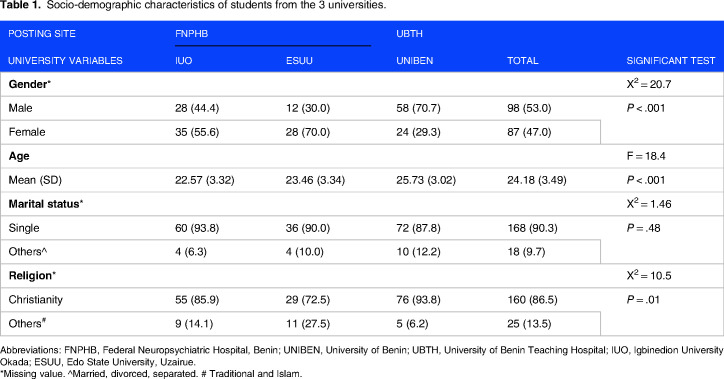724x379 pixels.
Task: Click the POSTING SITE header cell
Action: 42,34
